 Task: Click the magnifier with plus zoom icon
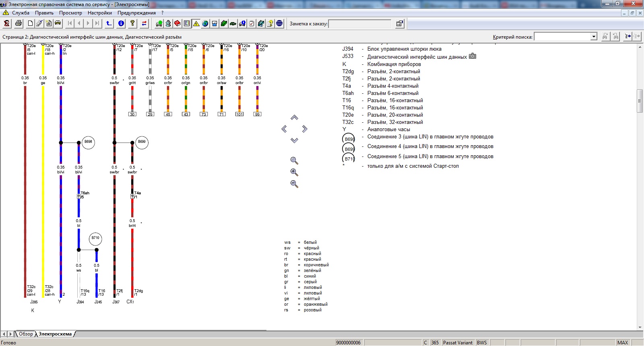[294, 172]
